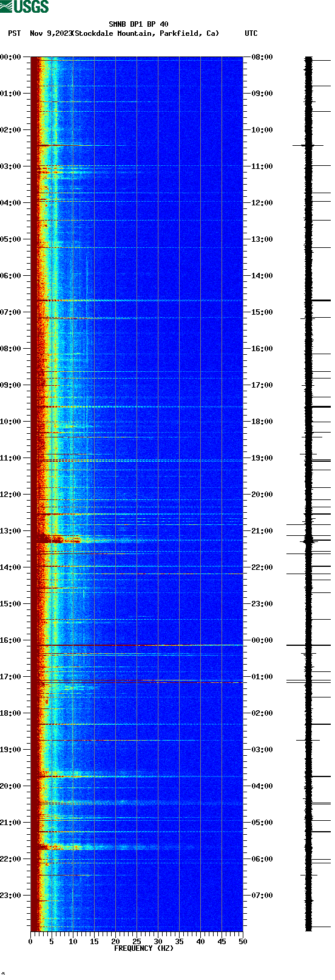
Task: Click the 20:00 PST time label
Action: pyautogui.click(x=11, y=786)
